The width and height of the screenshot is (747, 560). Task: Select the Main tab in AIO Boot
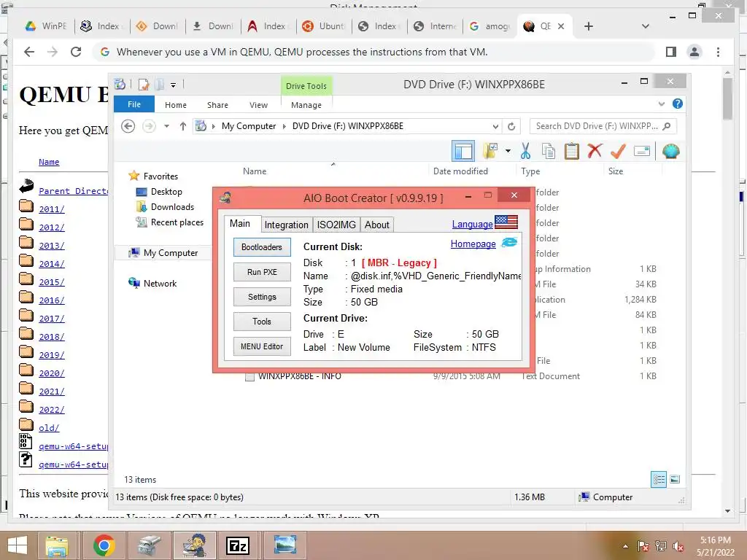click(x=240, y=223)
